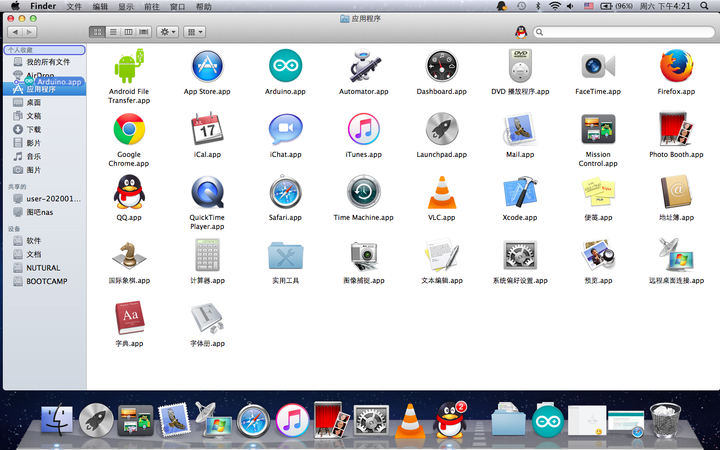The image size is (720, 450).
Task: Select the 计算器.app calculator icon
Action: click(207, 255)
